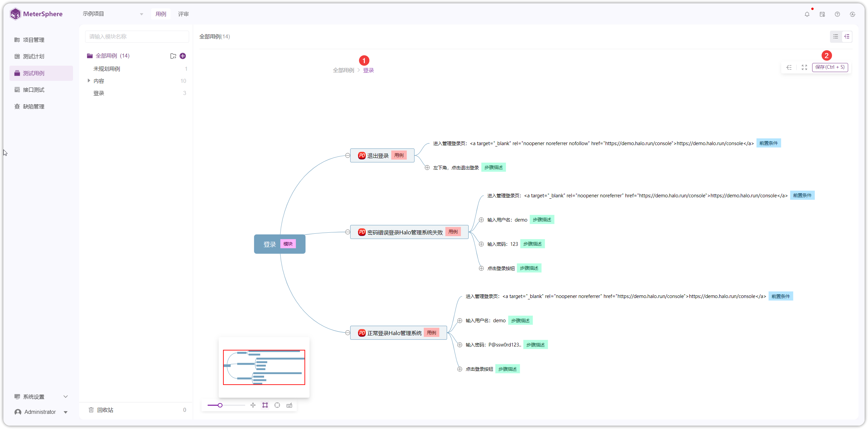Collapse the 密码错误登录Halo管理系统失败 node

(x=348, y=232)
